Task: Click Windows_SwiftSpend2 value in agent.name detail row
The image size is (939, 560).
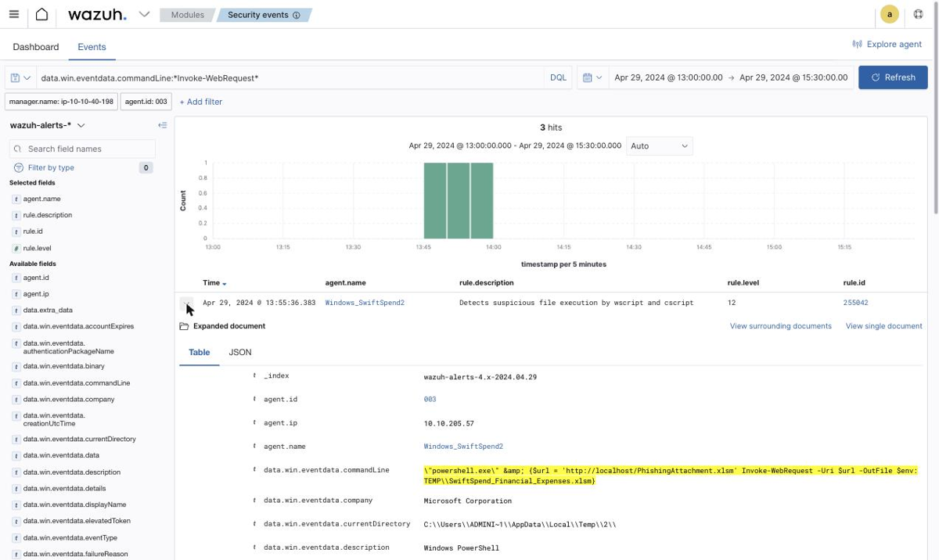Action: (x=463, y=447)
